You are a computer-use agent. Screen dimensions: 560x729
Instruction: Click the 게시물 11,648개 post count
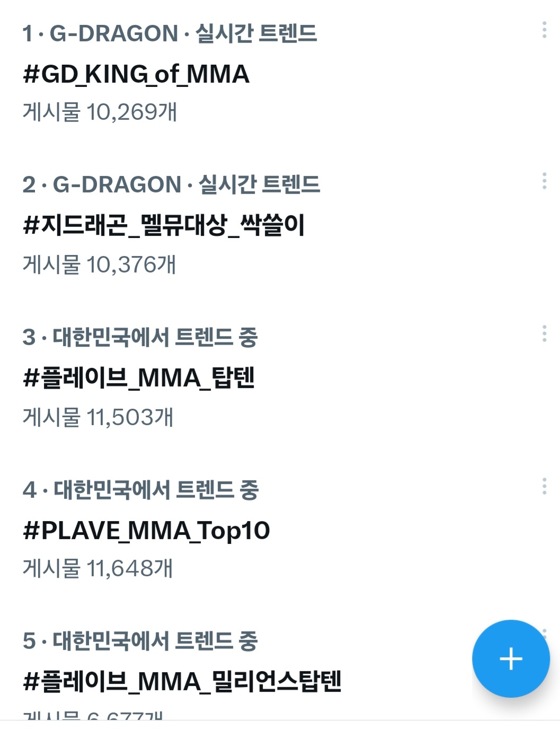pyautogui.click(x=98, y=568)
